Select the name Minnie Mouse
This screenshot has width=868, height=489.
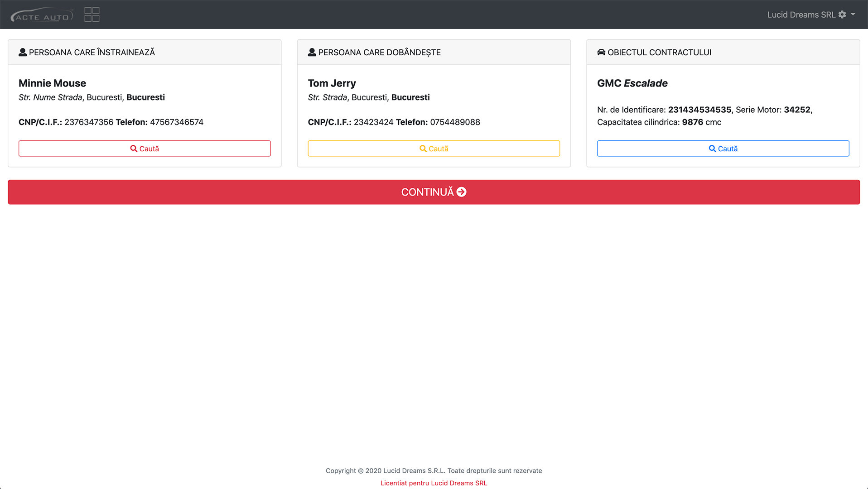pyautogui.click(x=52, y=83)
